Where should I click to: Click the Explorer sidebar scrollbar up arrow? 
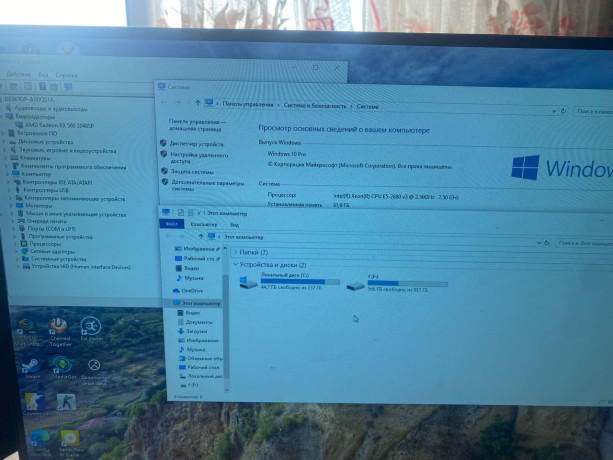tap(225, 248)
